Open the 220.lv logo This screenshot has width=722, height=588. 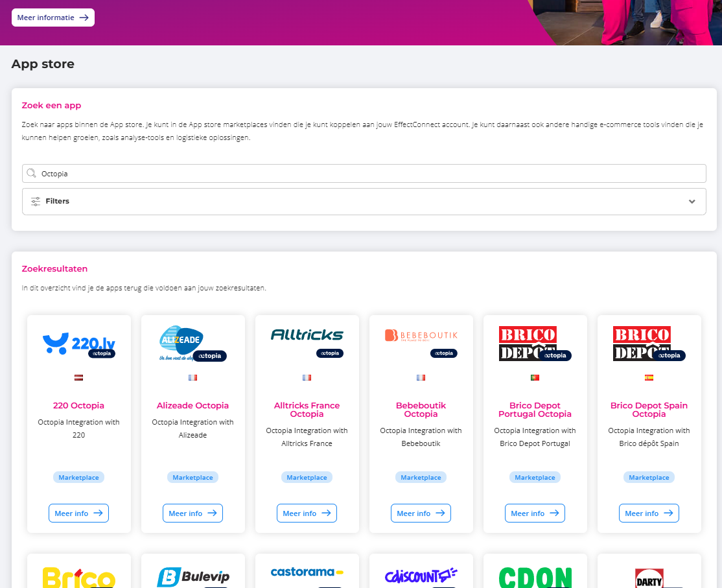pyautogui.click(x=78, y=344)
